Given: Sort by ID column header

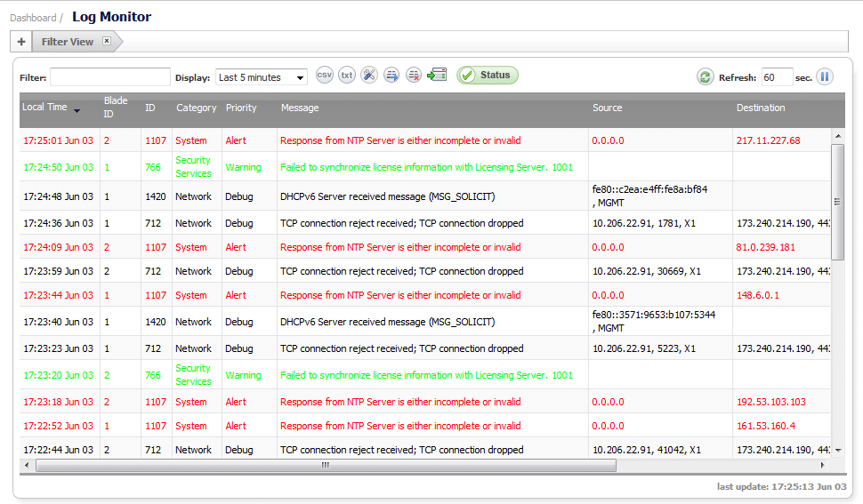Looking at the screenshot, I should point(150,108).
